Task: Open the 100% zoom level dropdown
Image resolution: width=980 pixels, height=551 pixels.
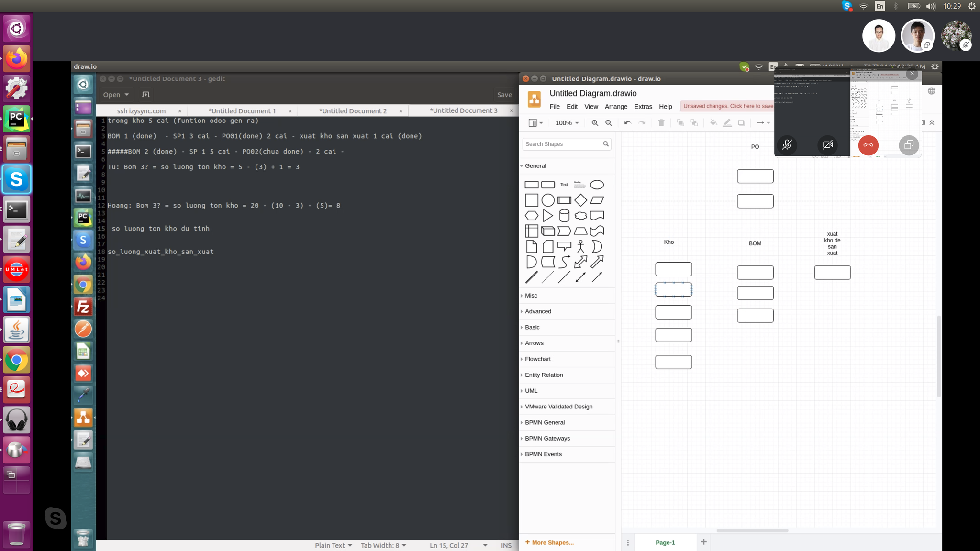Action: 567,123
